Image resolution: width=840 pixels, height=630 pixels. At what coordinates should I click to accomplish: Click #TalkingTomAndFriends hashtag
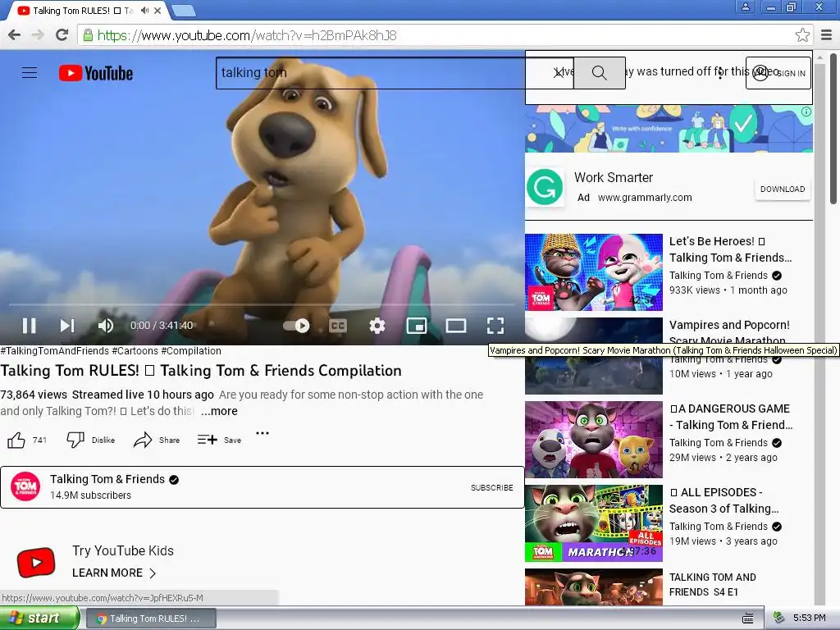click(55, 351)
